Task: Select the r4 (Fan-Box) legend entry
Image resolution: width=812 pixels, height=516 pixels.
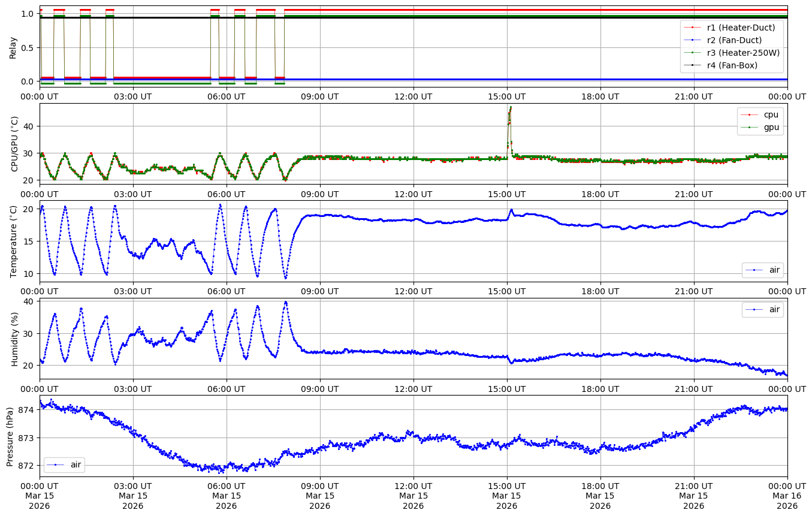Action: pyautogui.click(x=732, y=65)
